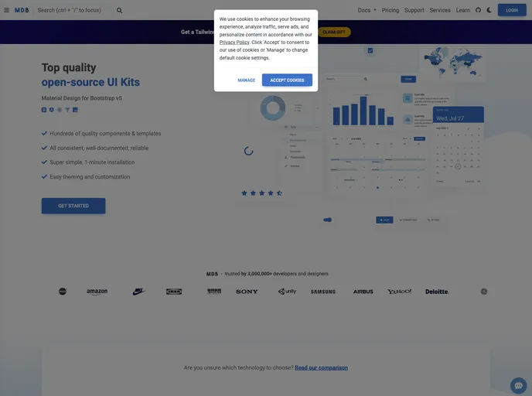
Task: Toggle the blue switch in hero preview
Action: point(328,220)
